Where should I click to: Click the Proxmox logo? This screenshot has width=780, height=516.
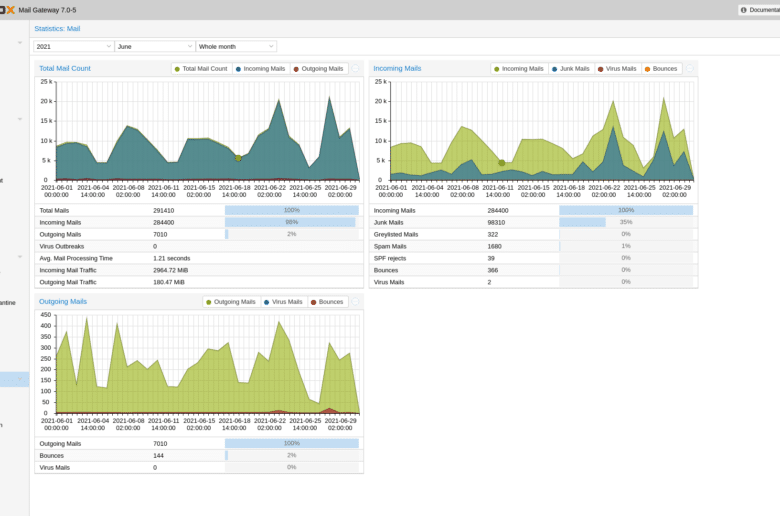click(x=7, y=10)
